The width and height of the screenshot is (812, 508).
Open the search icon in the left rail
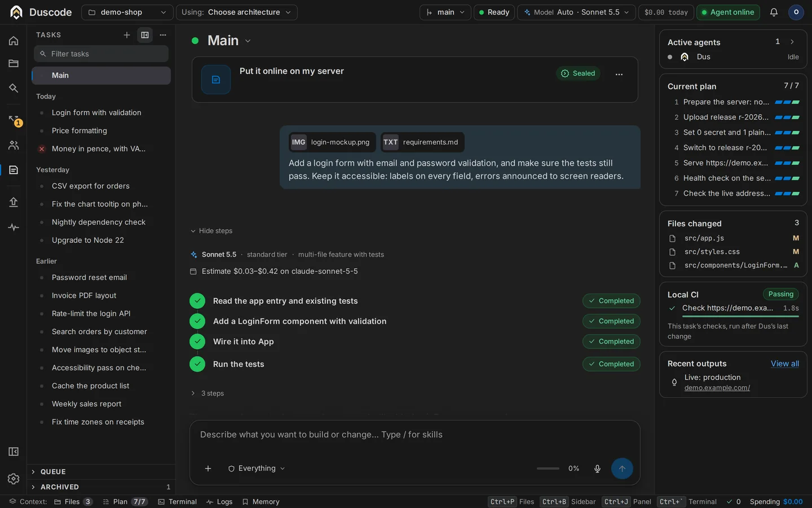click(14, 88)
